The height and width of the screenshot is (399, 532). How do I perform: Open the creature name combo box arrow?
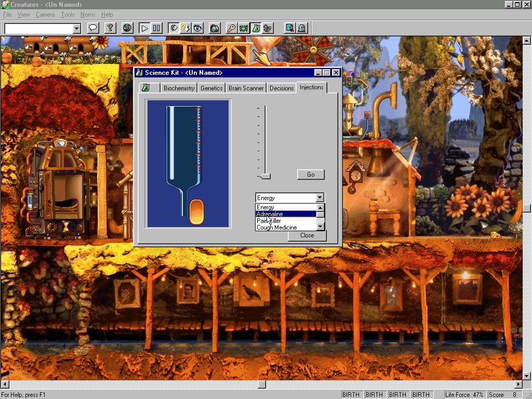click(77, 29)
